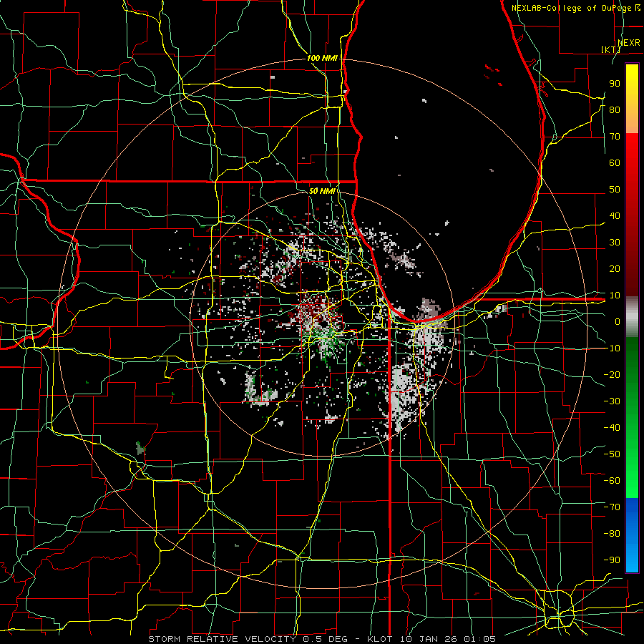The image size is (644, 644).
Task: Click the Storm Relative Velocity caption text
Action: (321, 639)
